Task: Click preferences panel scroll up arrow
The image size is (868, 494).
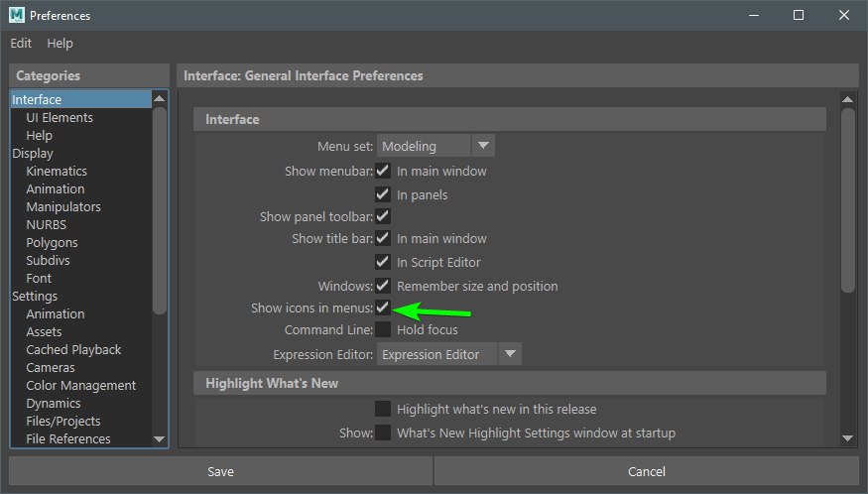Action: 847,99
